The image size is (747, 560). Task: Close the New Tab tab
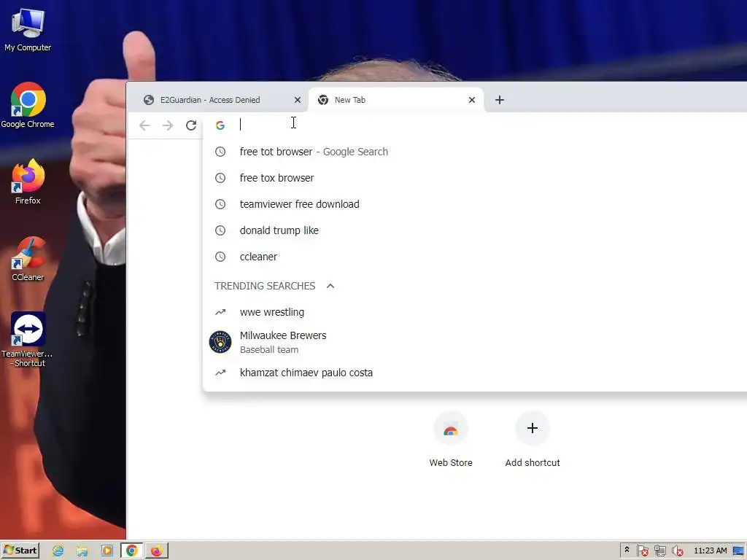[x=472, y=100]
